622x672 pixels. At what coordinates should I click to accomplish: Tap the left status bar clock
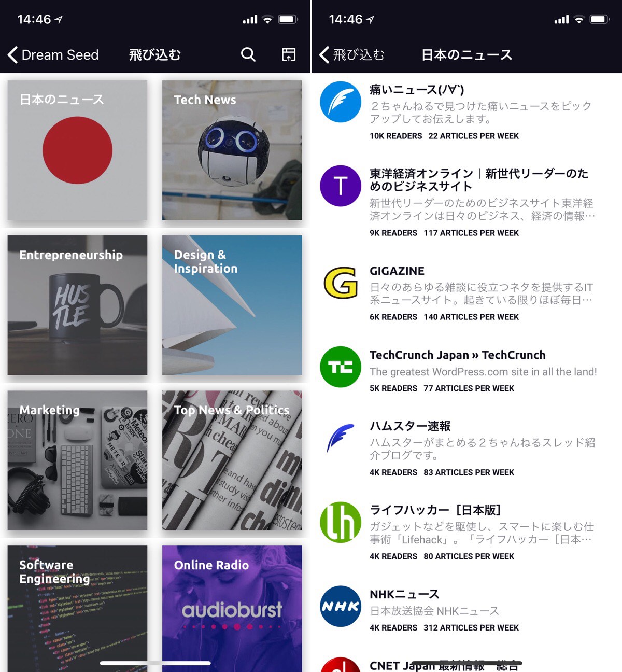pos(34,19)
